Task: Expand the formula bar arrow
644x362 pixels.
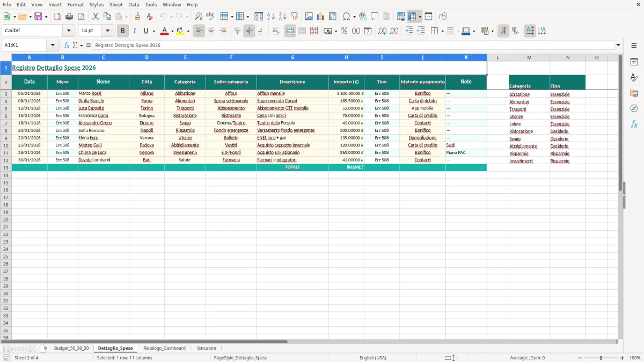Action: coord(618,46)
